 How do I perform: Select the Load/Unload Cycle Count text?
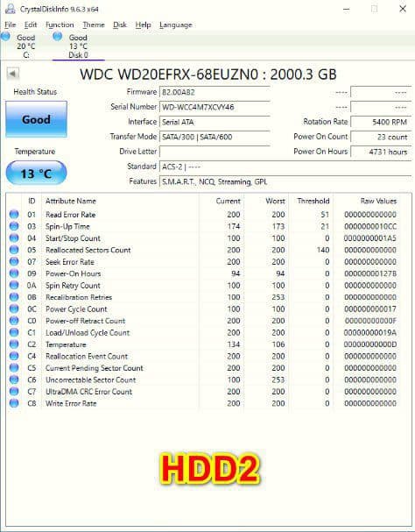click(88, 332)
